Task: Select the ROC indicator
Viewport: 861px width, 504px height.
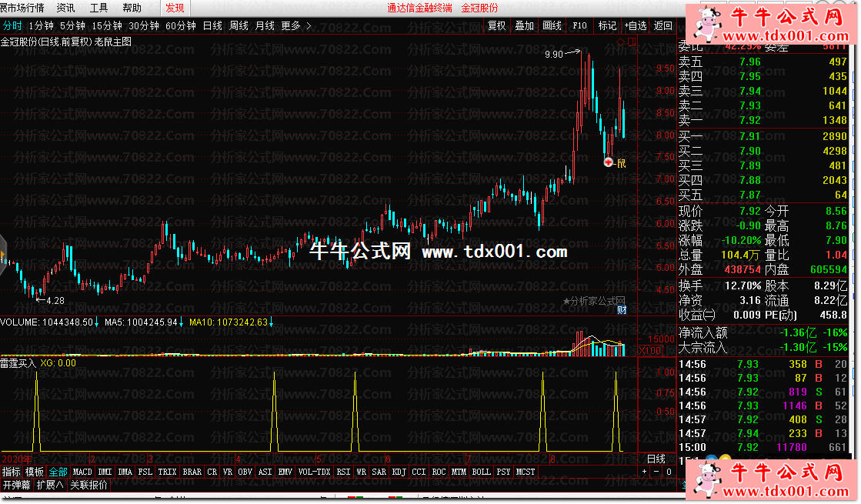Action: pyautogui.click(x=439, y=472)
